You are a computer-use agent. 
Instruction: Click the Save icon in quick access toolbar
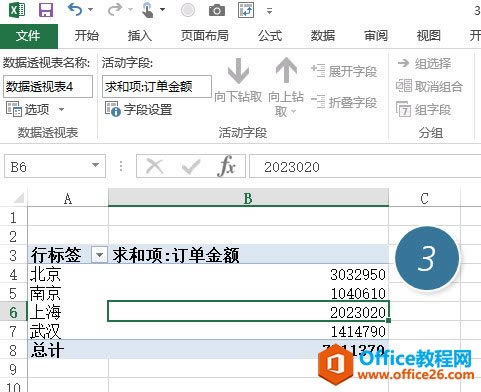[x=46, y=10]
